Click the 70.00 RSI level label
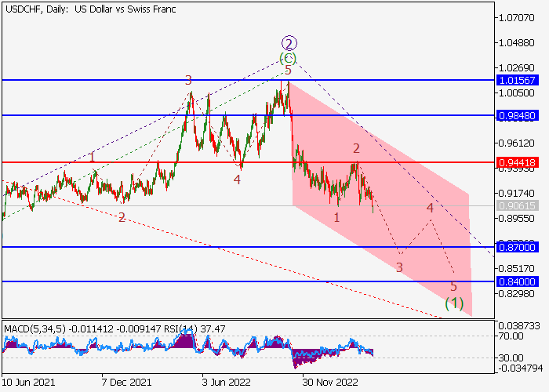The width and height of the screenshot is (549, 392). coord(510,336)
